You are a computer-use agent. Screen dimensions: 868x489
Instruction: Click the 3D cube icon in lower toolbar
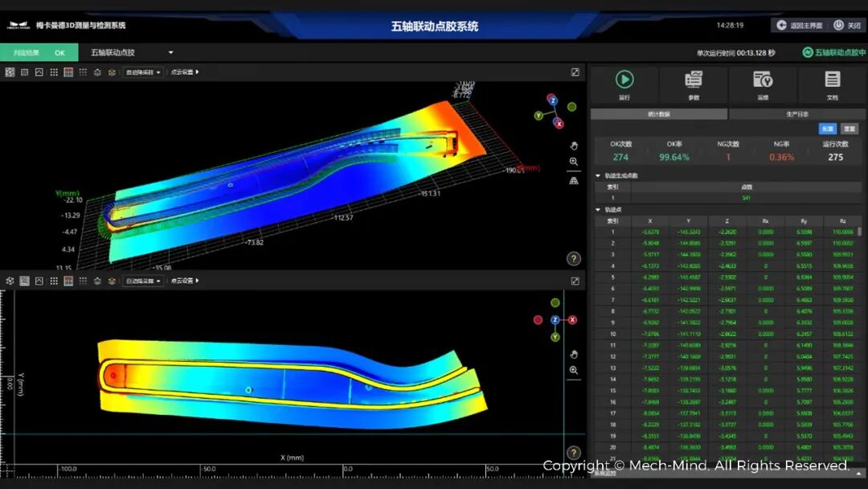10,281
